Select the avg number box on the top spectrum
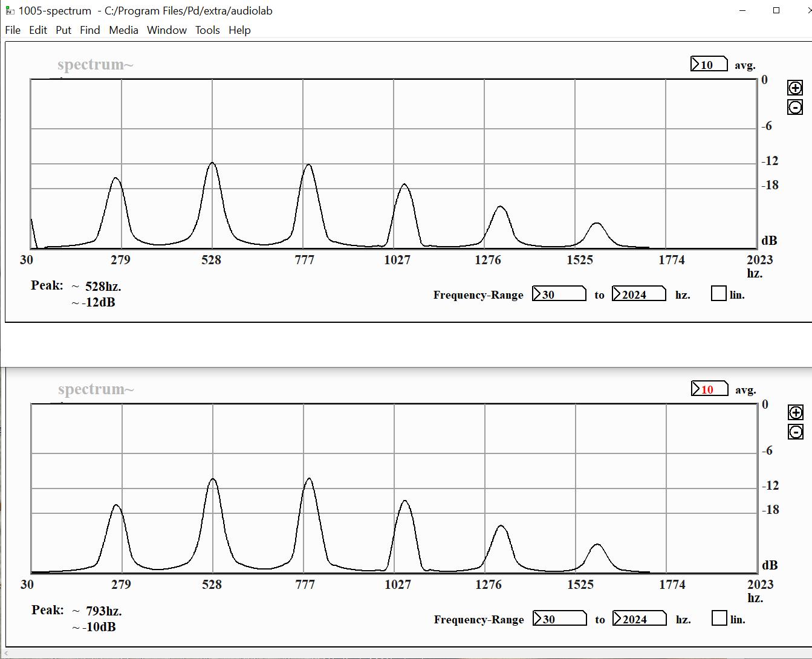 point(709,63)
